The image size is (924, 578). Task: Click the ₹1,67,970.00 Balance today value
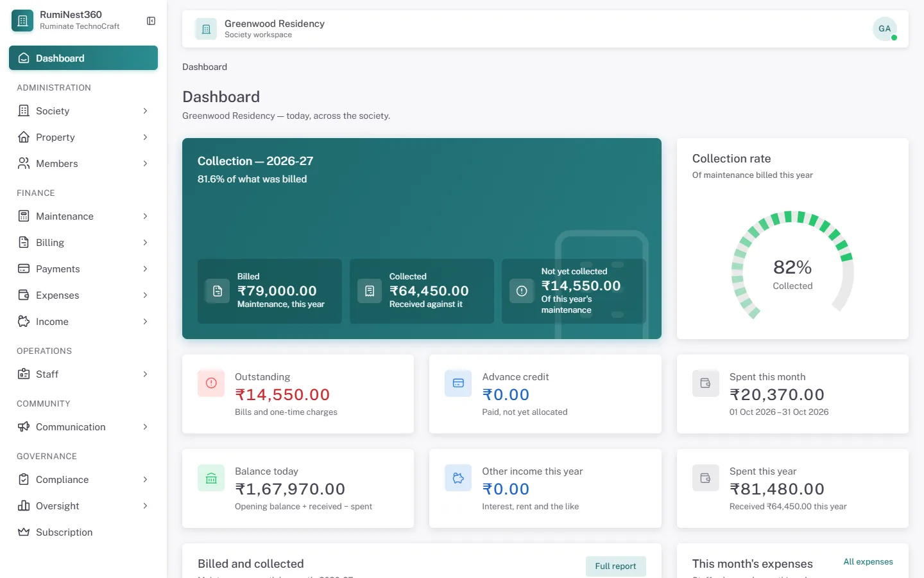click(290, 489)
